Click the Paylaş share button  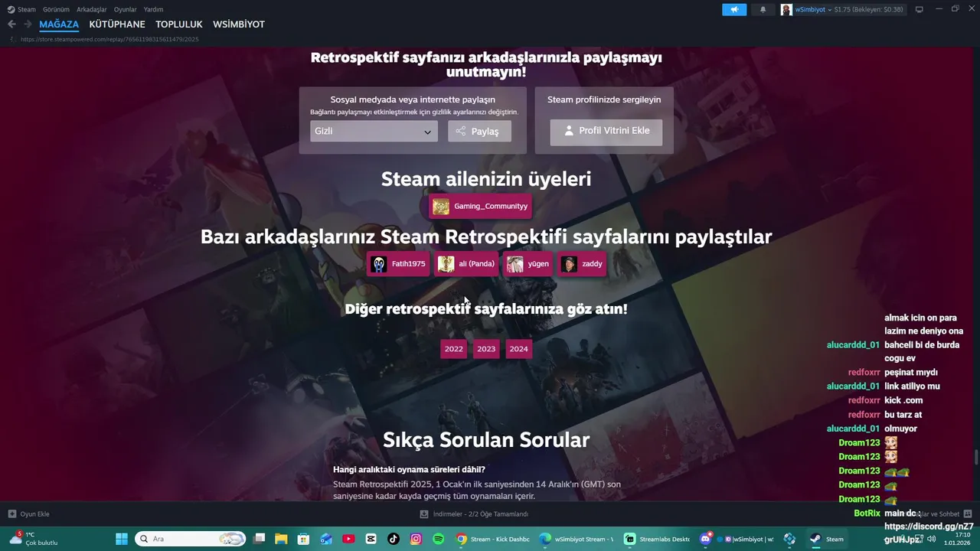pos(479,132)
